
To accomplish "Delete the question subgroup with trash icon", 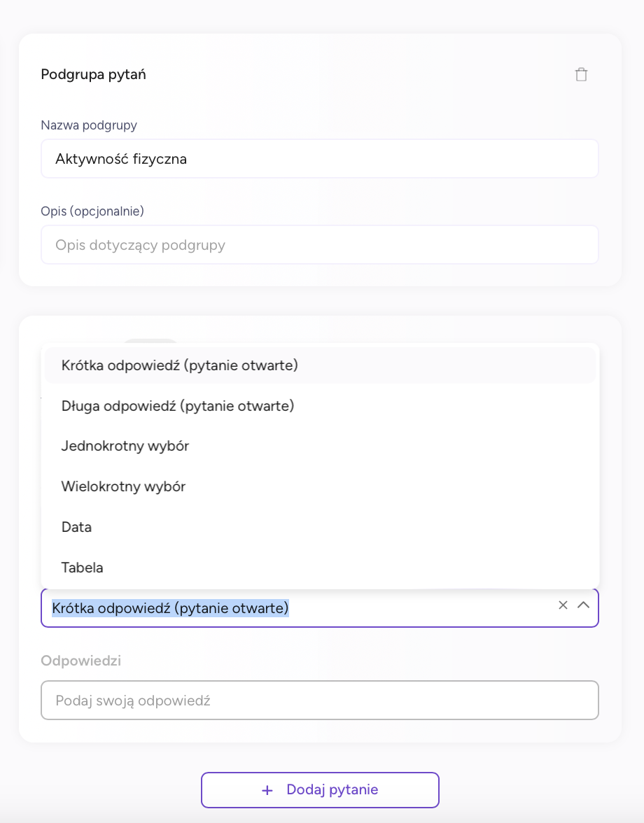I will pyautogui.click(x=581, y=74).
